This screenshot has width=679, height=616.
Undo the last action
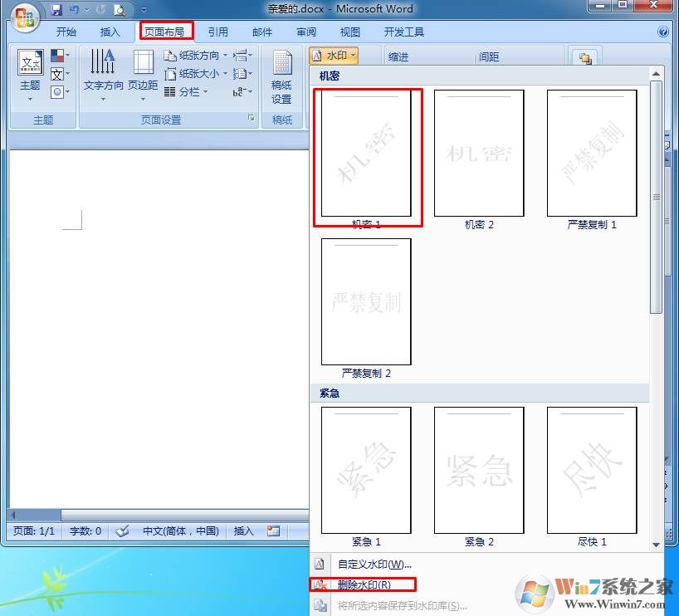click(x=75, y=9)
